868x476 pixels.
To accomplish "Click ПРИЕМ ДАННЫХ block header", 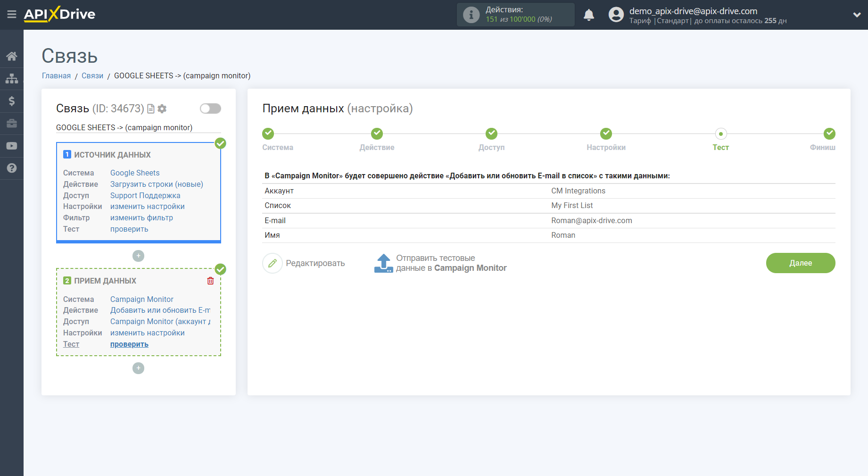I will coord(105,281).
